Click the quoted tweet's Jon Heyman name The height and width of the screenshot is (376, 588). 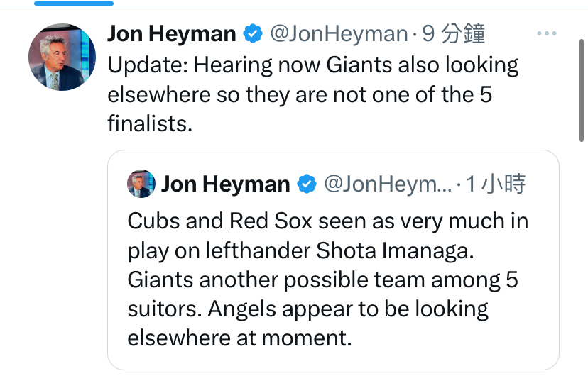pos(226,184)
